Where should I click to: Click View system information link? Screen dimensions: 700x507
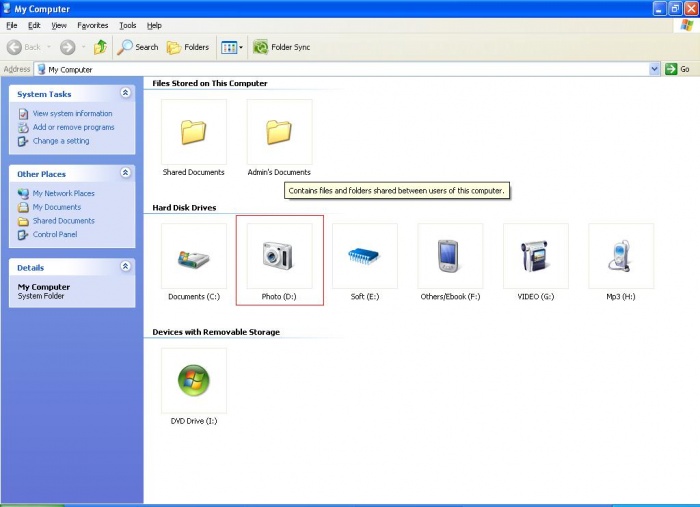tap(72, 114)
